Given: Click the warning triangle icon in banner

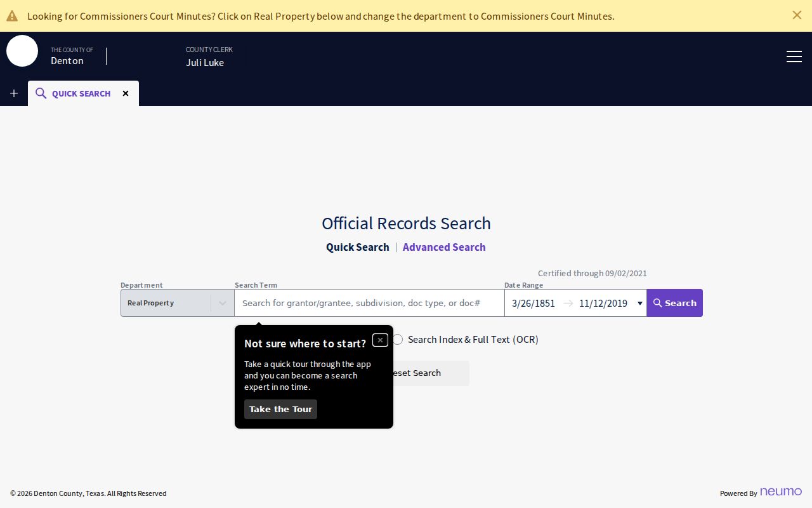Looking at the screenshot, I should (12, 16).
